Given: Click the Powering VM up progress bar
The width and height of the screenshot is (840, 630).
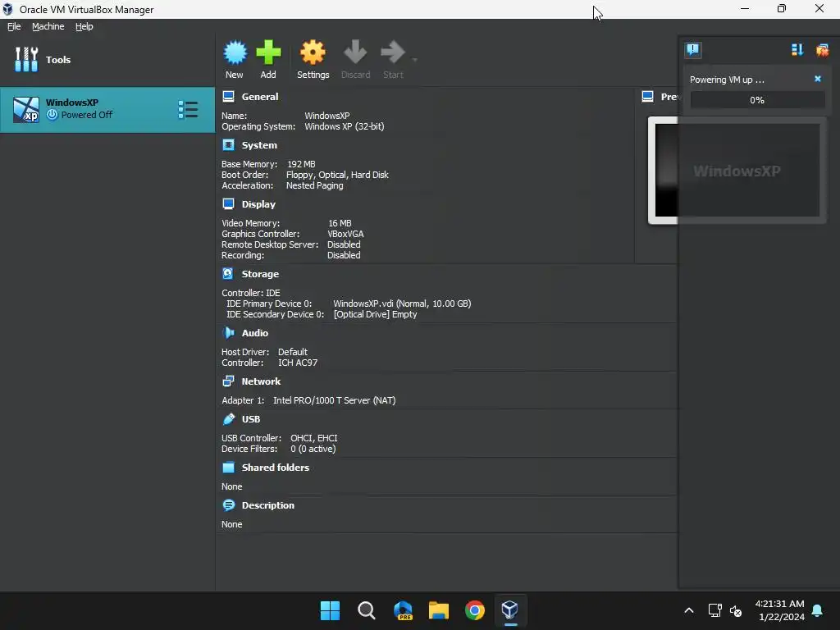Looking at the screenshot, I should (757, 100).
